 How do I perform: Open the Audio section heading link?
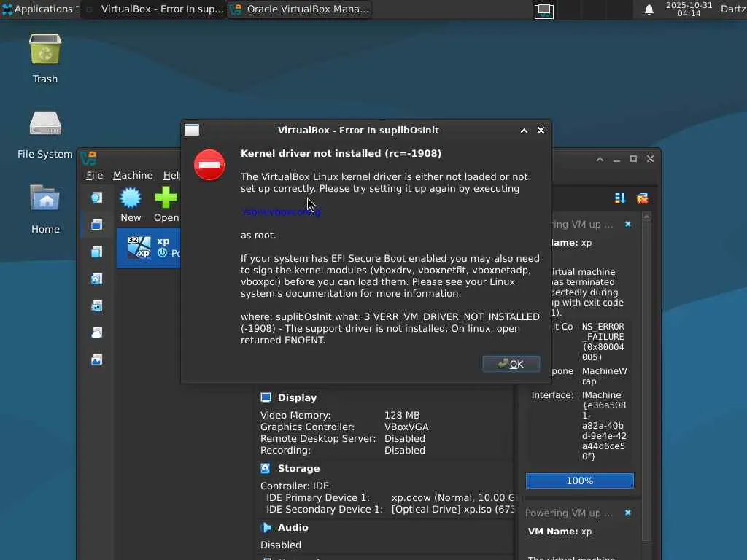coord(293,528)
